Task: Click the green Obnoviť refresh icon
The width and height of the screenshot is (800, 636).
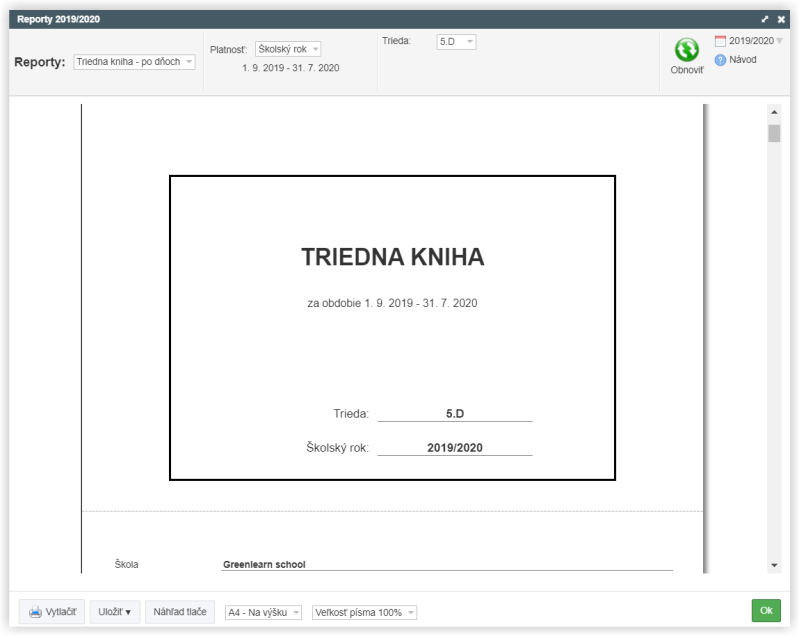Action: tap(687, 50)
